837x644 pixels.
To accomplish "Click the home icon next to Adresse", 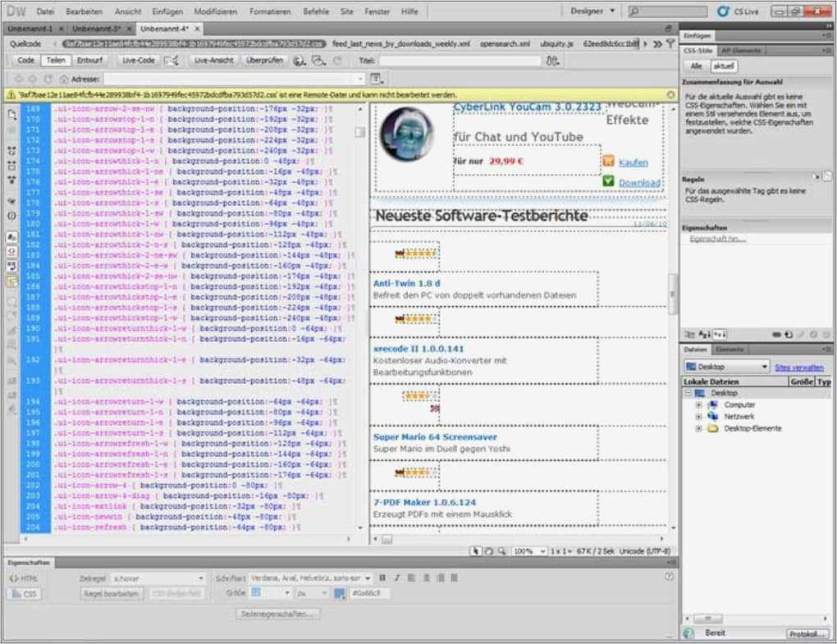I will click(63, 79).
